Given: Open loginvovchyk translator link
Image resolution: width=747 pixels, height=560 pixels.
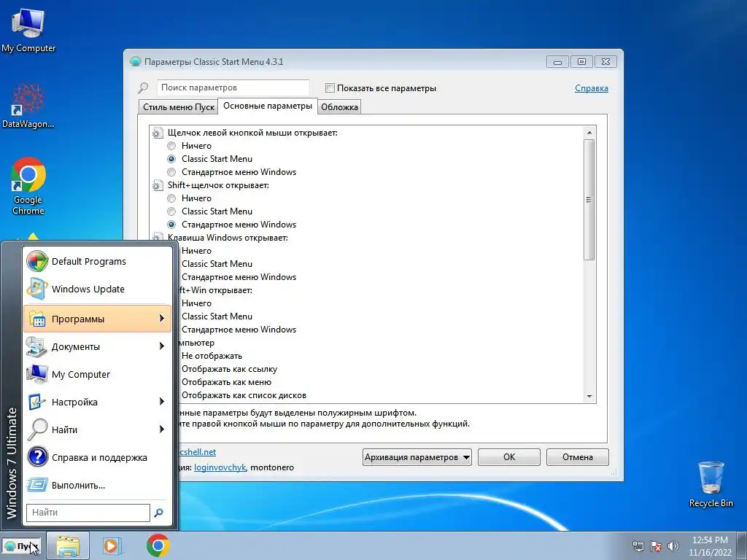Looking at the screenshot, I should tap(220, 467).
